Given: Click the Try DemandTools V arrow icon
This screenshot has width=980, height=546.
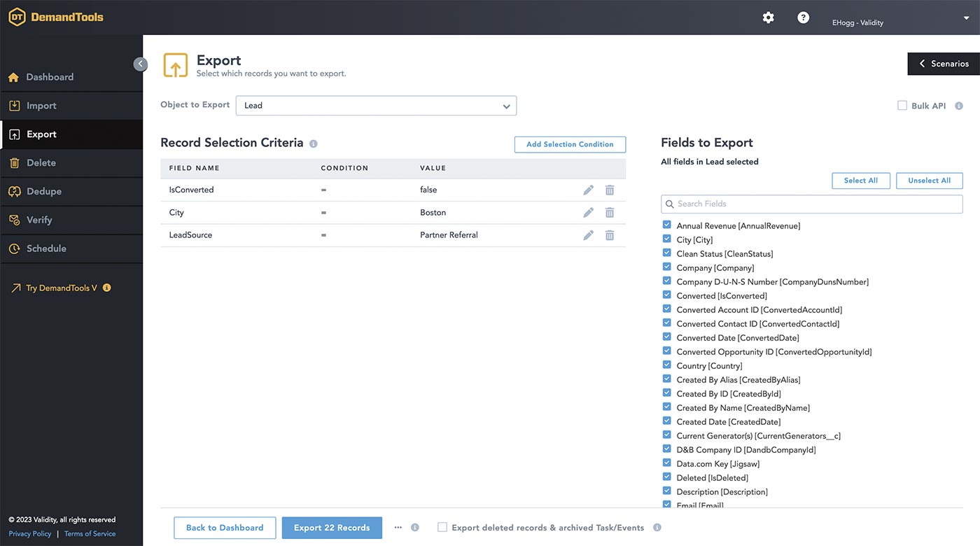Looking at the screenshot, I should pyautogui.click(x=15, y=288).
